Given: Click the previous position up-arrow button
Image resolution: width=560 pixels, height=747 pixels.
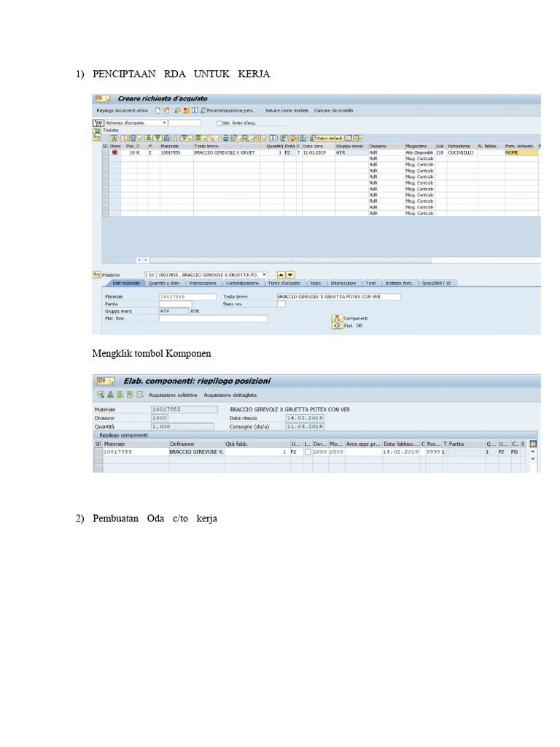Looking at the screenshot, I should (x=281, y=275).
